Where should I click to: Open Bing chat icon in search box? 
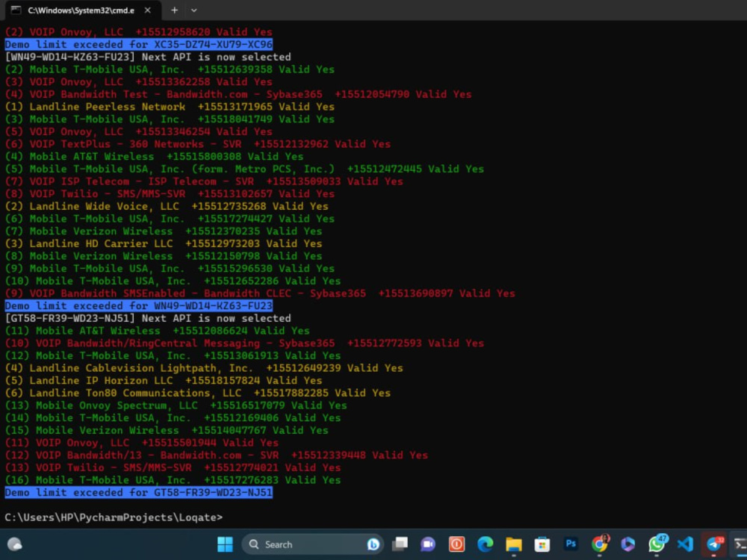[x=373, y=544]
